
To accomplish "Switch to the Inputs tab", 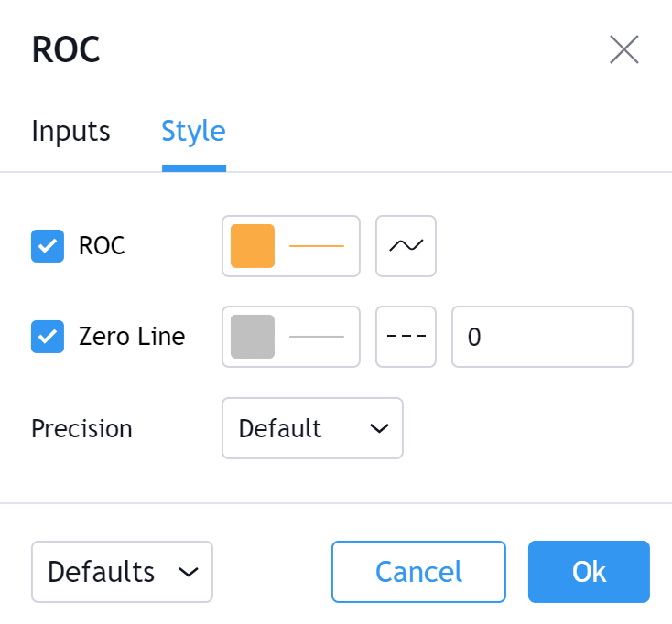I will pos(70,131).
